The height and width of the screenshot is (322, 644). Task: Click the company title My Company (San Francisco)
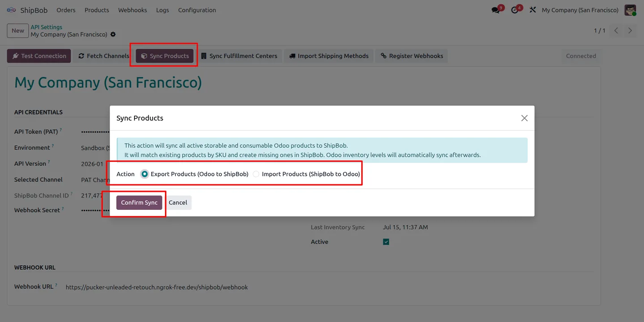(x=108, y=83)
